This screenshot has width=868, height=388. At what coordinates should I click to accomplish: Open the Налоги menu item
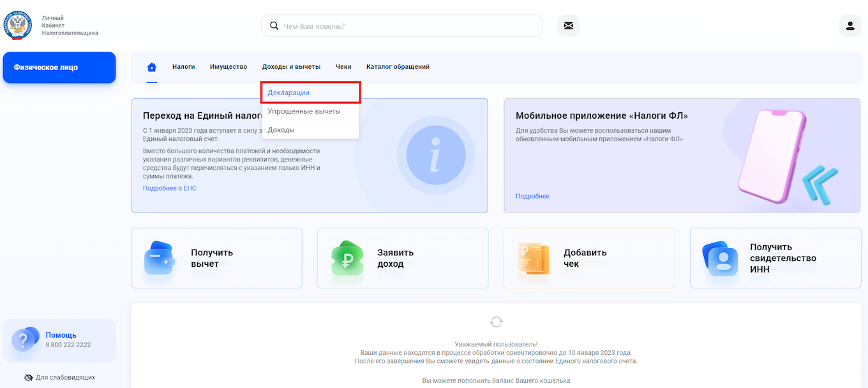[183, 66]
